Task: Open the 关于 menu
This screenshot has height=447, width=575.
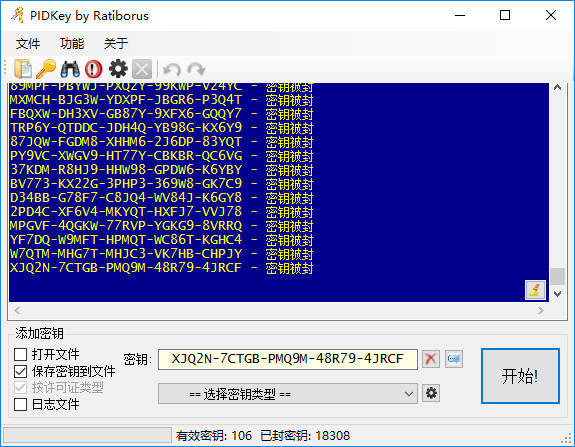Action: [x=116, y=44]
